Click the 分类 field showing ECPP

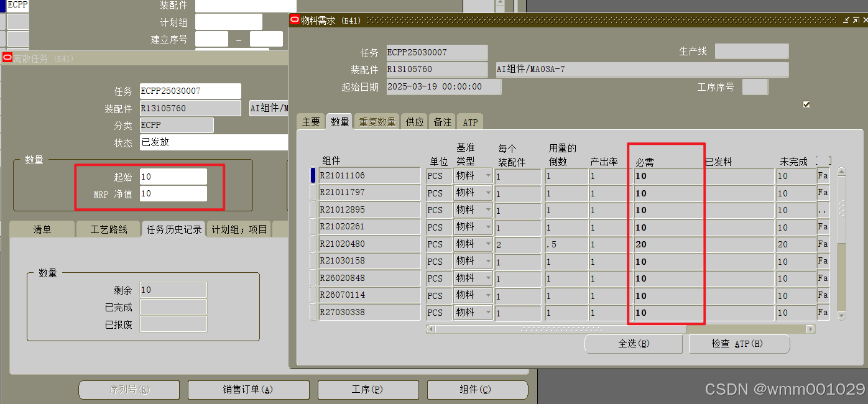177,125
